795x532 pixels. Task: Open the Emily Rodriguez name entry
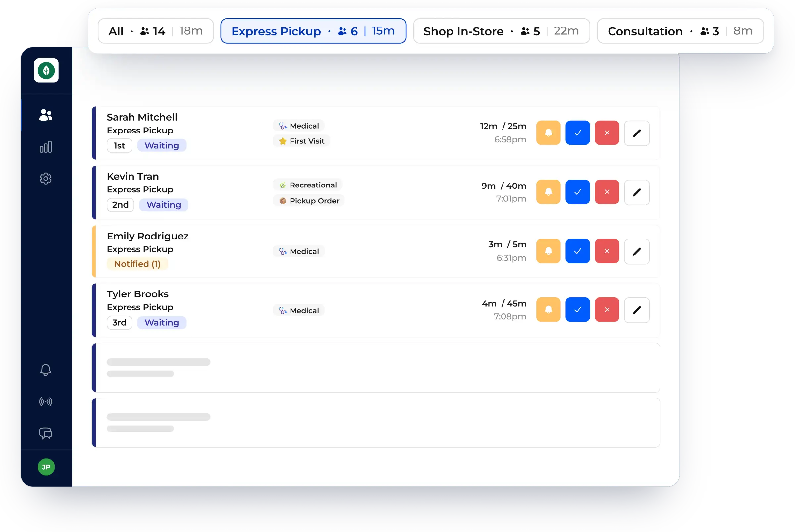(148, 236)
